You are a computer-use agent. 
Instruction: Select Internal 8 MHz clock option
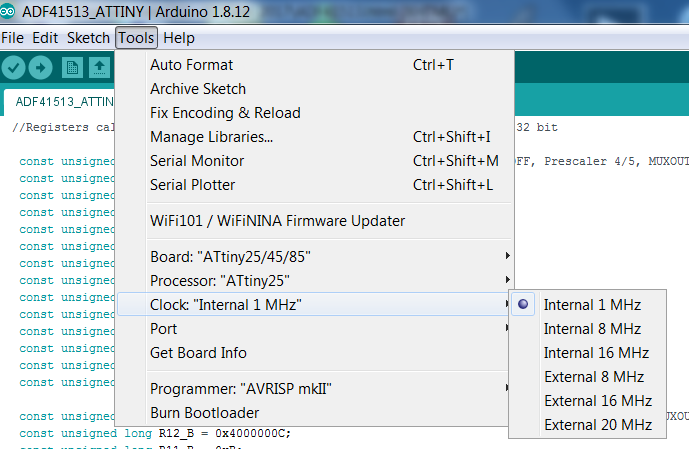click(x=587, y=329)
